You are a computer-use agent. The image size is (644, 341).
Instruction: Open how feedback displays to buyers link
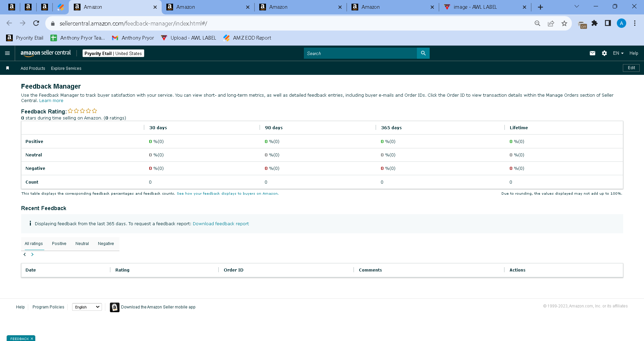pyautogui.click(x=227, y=194)
